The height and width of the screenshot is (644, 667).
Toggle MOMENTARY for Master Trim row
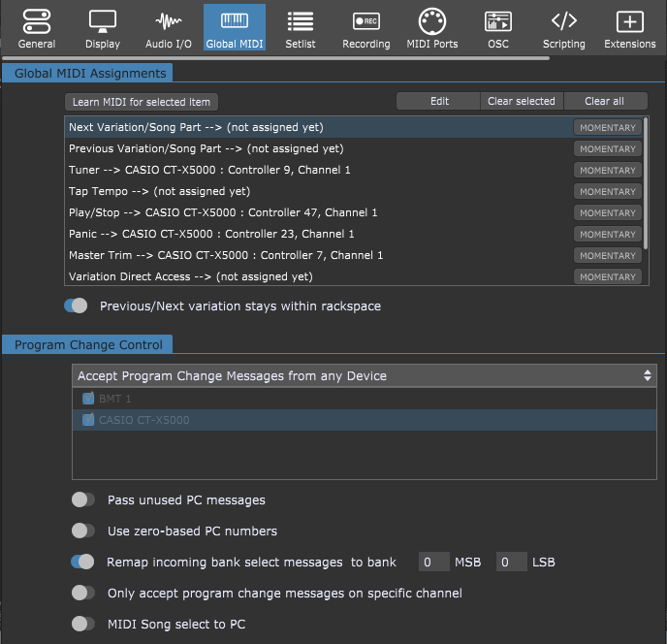pos(608,255)
